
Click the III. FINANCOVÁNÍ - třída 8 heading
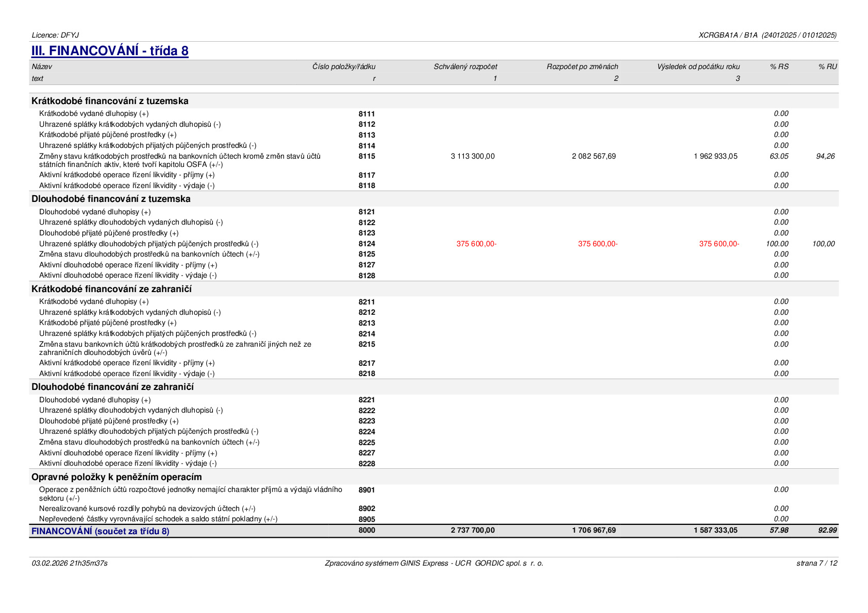pyautogui.click(x=110, y=51)
